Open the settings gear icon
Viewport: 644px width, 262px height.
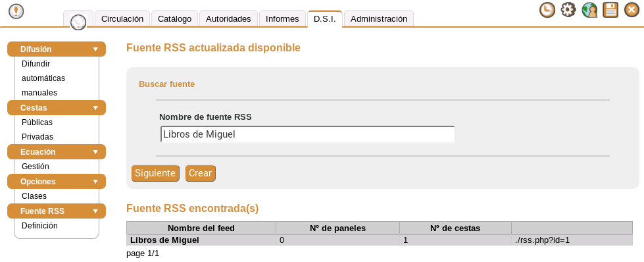click(x=568, y=9)
